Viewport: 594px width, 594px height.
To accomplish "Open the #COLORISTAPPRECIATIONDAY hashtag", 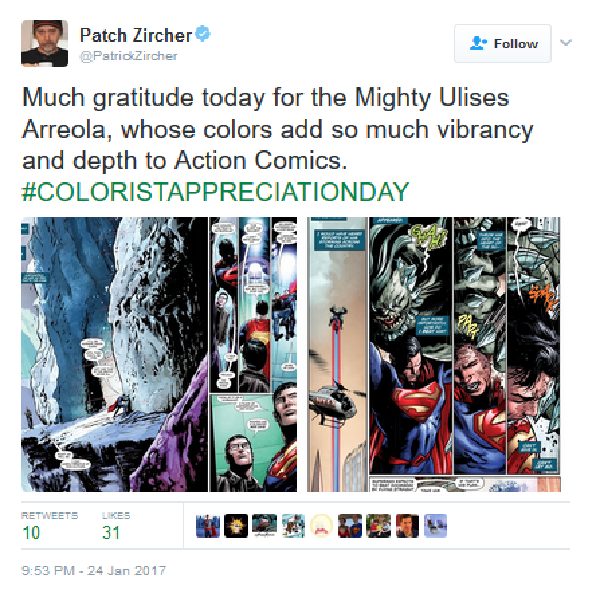I will 215,192.
